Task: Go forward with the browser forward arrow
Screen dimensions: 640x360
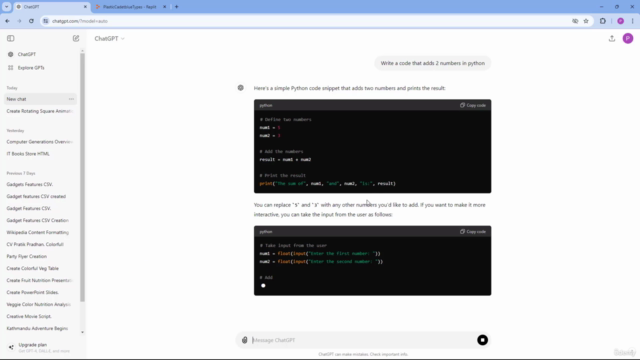Action: pos(19,21)
